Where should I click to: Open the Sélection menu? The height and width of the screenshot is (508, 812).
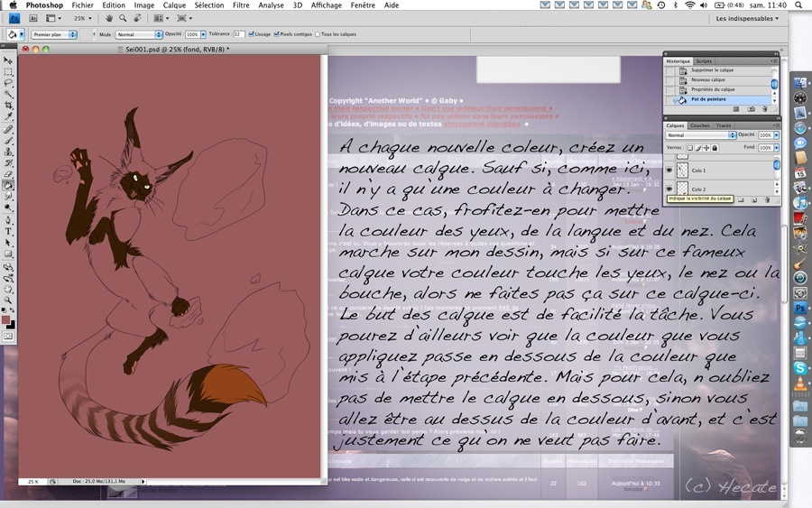tap(209, 5)
